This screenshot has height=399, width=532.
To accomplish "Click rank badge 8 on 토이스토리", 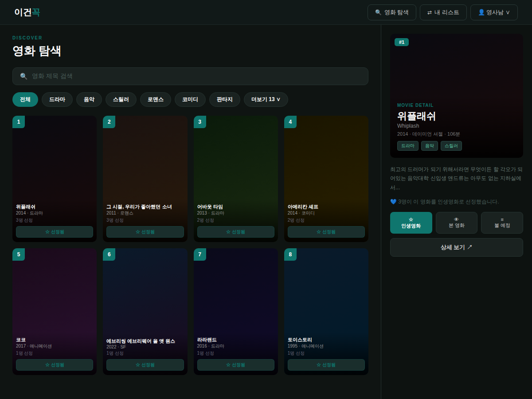I will [x=290, y=254].
